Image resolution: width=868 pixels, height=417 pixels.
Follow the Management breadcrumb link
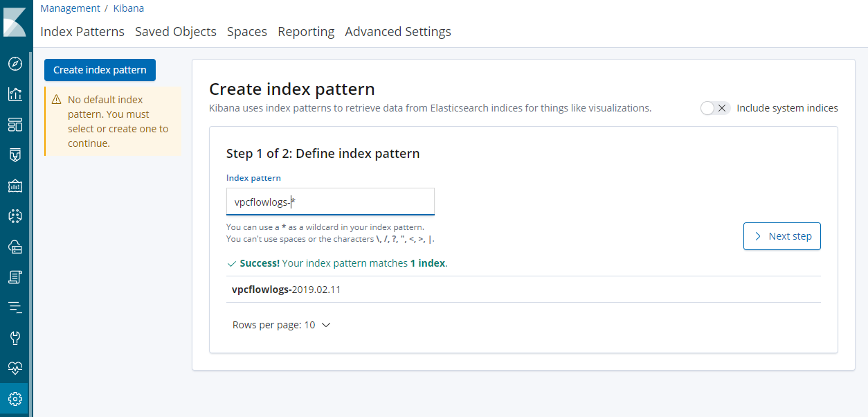coord(70,8)
